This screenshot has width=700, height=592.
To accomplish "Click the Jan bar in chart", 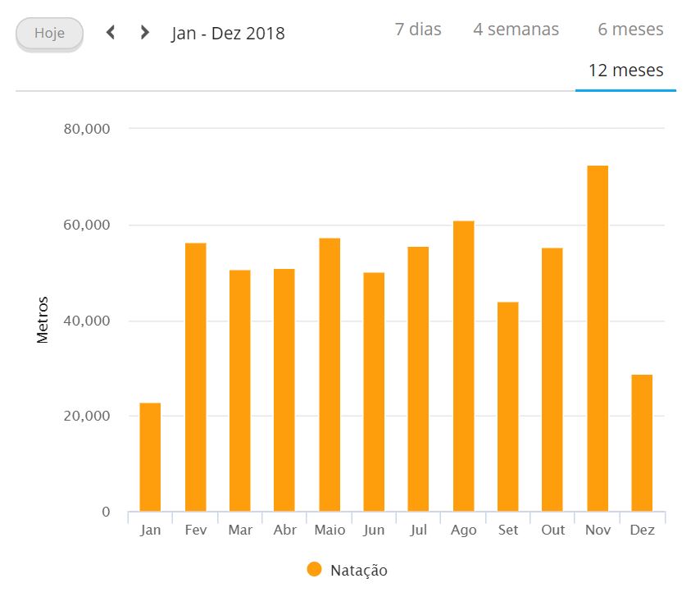I will (150, 457).
